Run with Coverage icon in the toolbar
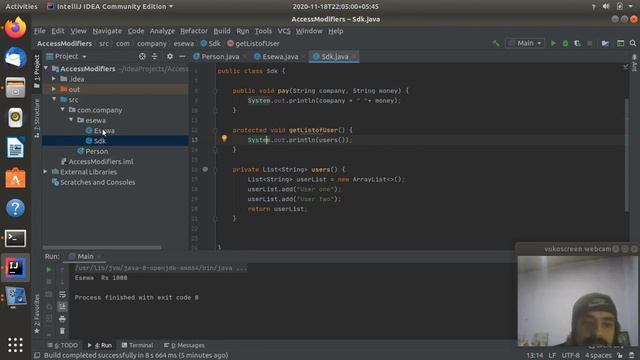The image size is (640, 360). click(x=577, y=43)
